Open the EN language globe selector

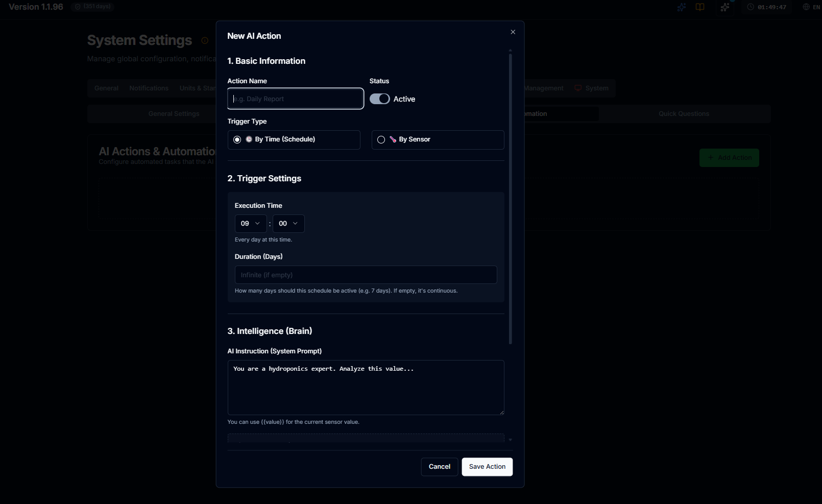point(811,7)
